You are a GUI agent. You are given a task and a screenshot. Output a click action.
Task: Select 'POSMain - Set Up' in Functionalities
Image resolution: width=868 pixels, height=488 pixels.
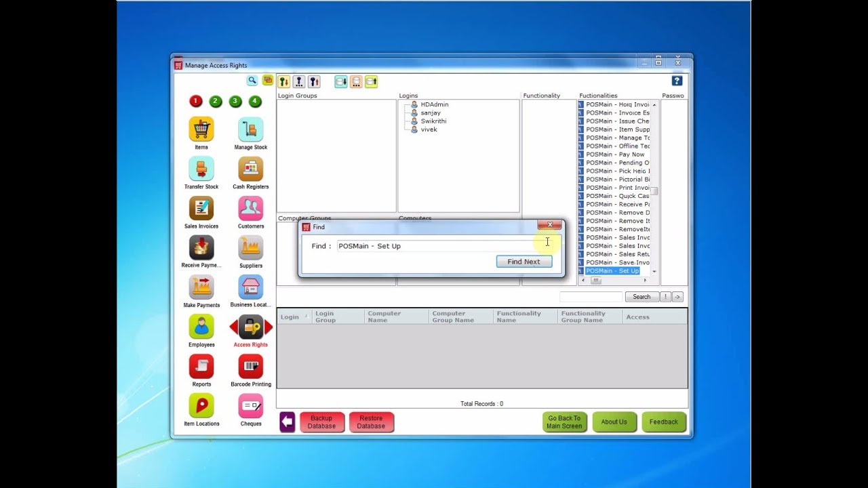click(612, 271)
